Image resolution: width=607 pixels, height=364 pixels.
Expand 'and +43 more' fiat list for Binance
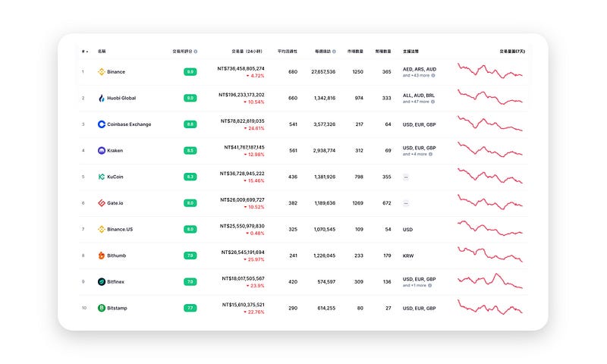pyautogui.click(x=416, y=75)
